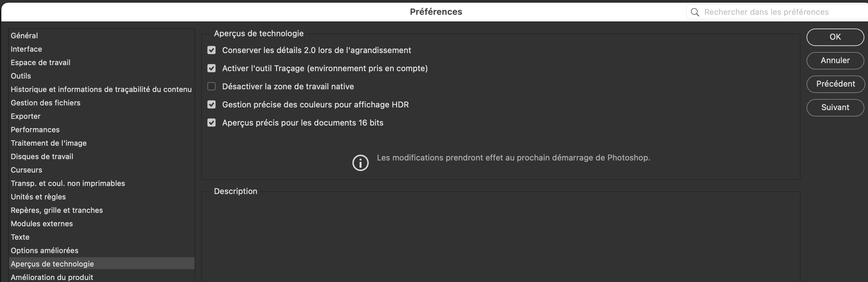Uncheck Aperçus précis pour documents 16 bits

[x=211, y=123]
